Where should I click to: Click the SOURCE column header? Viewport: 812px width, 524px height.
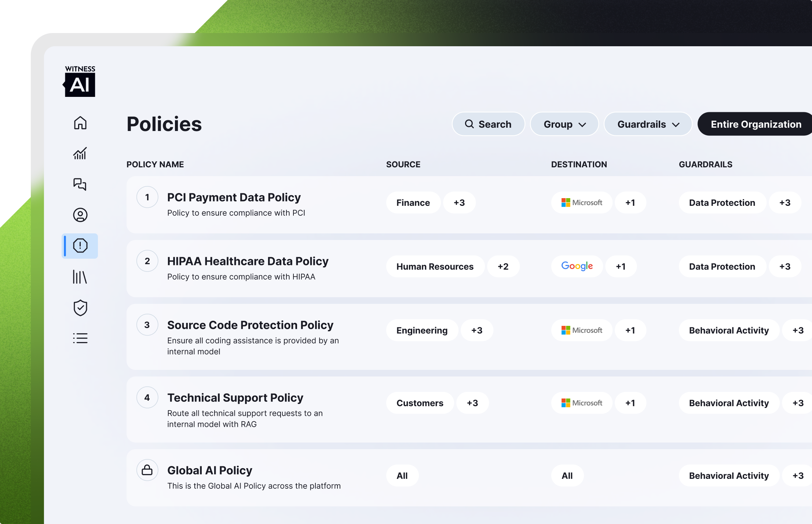403,164
